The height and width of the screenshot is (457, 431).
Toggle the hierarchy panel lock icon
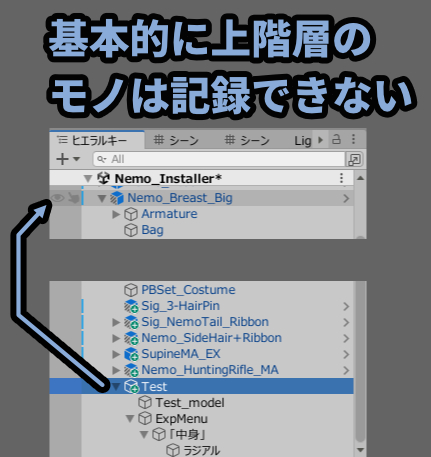336,140
